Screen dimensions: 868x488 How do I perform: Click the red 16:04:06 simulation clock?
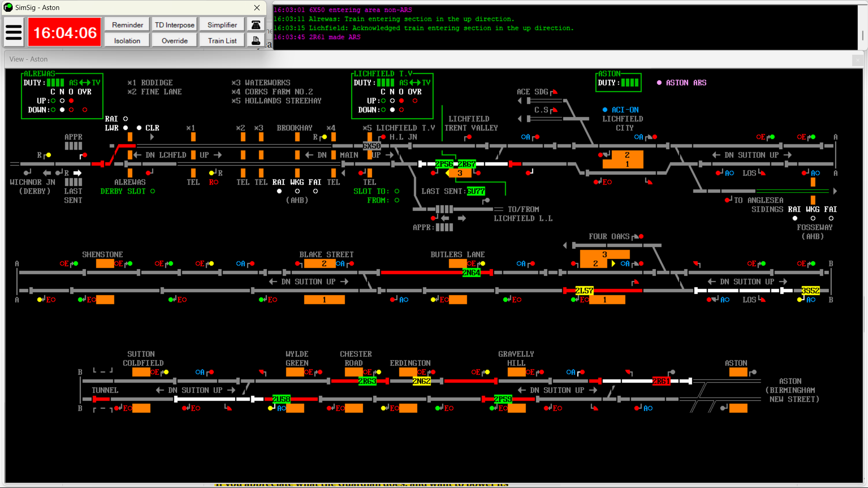pos(65,33)
